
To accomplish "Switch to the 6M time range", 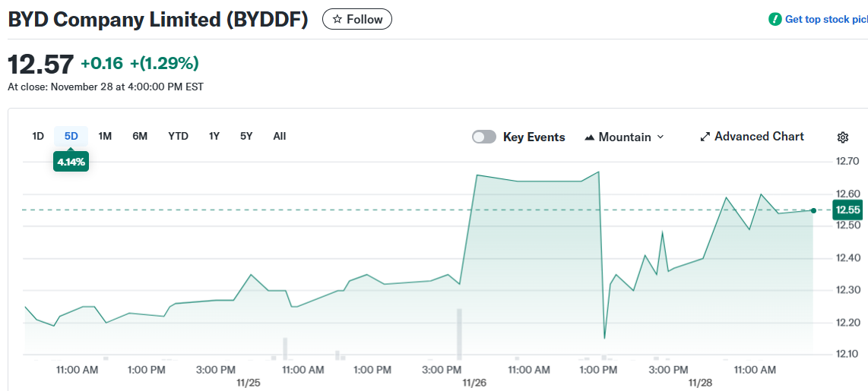I will [x=140, y=137].
